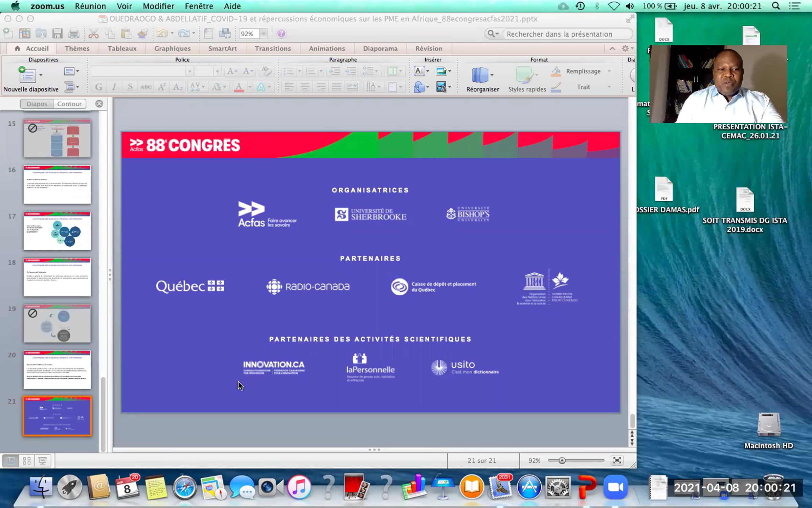Image resolution: width=812 pixels, height=508 pixels.
Task: Open the Animations ribbon tab
Action: tap(327, 48)
